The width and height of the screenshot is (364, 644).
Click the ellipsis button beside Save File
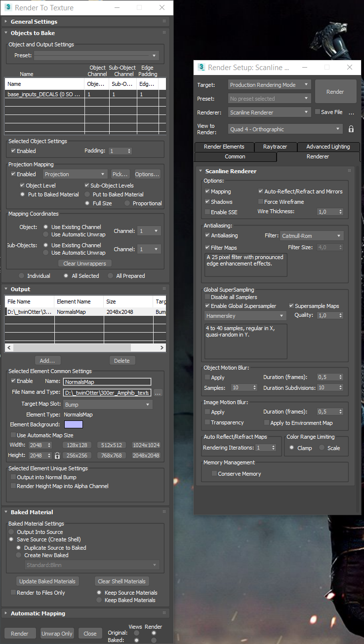pos(352,113)
